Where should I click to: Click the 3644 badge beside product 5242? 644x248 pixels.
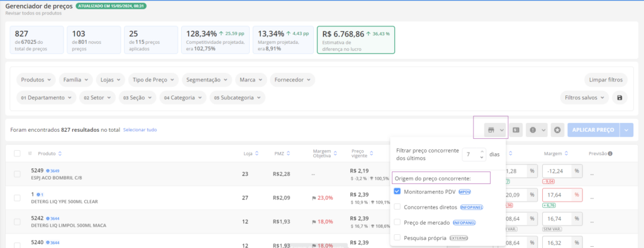pyautogui.click(x=53, y=218)
